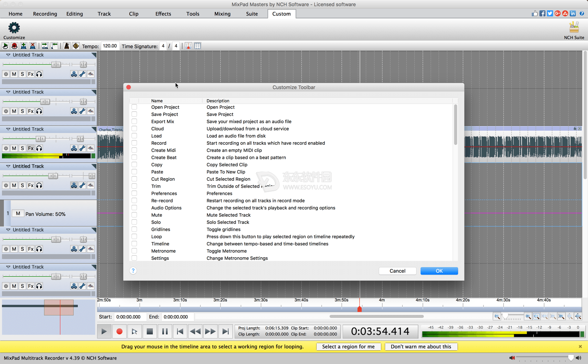Switch to the Suite tab
Screen dimensions: 588x364
tap(252, 14)
